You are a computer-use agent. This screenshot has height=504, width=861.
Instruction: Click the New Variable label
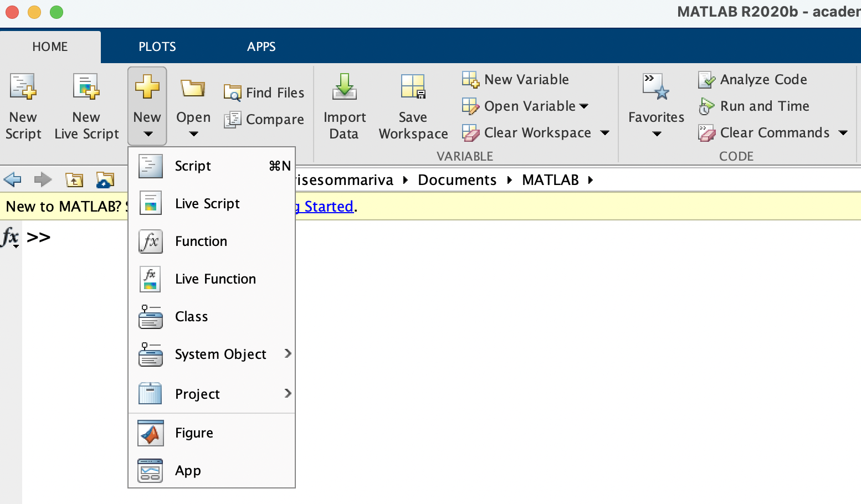526,79
